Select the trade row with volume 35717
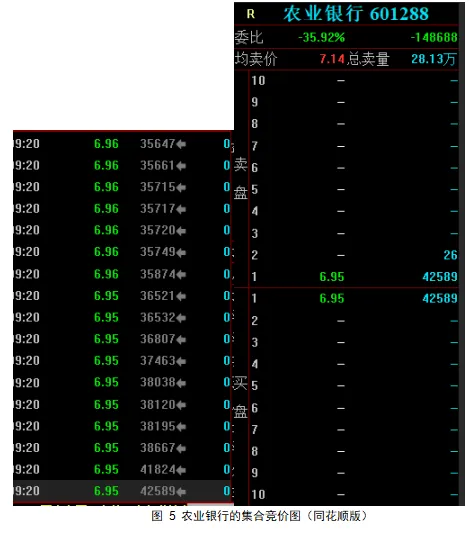 tap(123, 209)
